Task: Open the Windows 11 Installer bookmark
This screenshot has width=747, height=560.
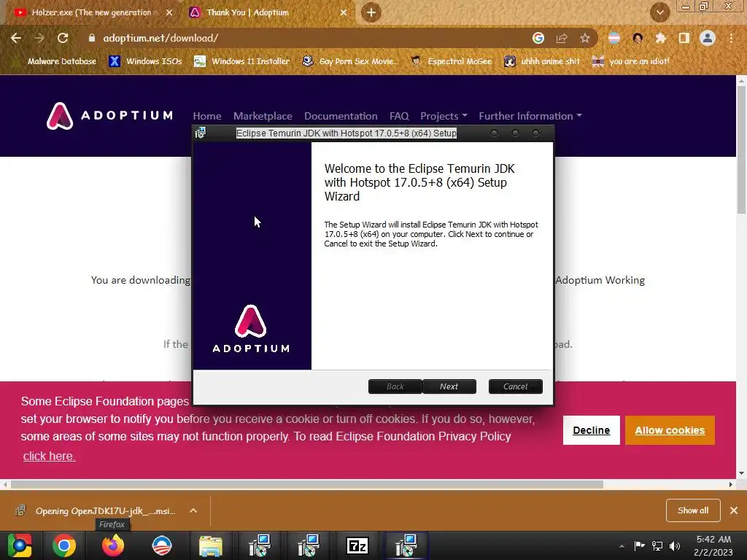Action: point(242,61)
